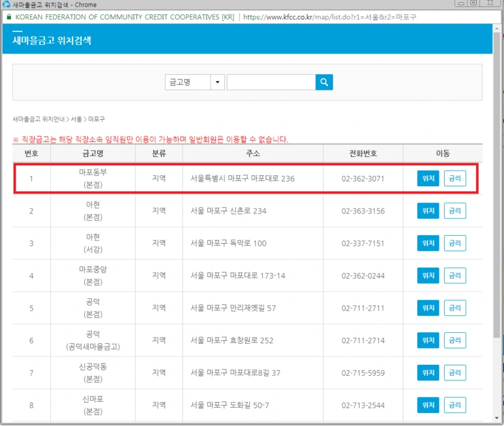
Task: Click 금리 button for 마포동부 본점
Action: [x=454, y=178]
